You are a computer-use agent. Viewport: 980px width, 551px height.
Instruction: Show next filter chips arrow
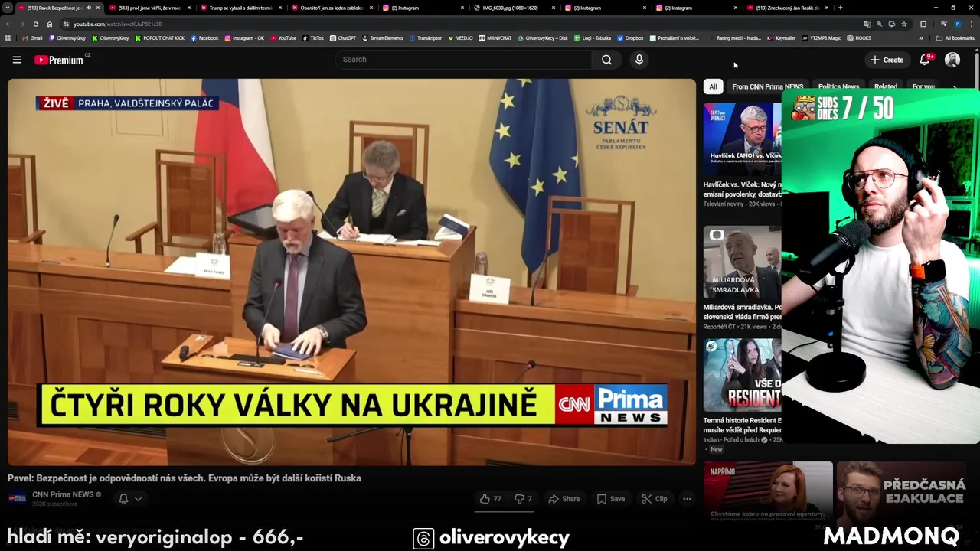[x=955, y=86]
